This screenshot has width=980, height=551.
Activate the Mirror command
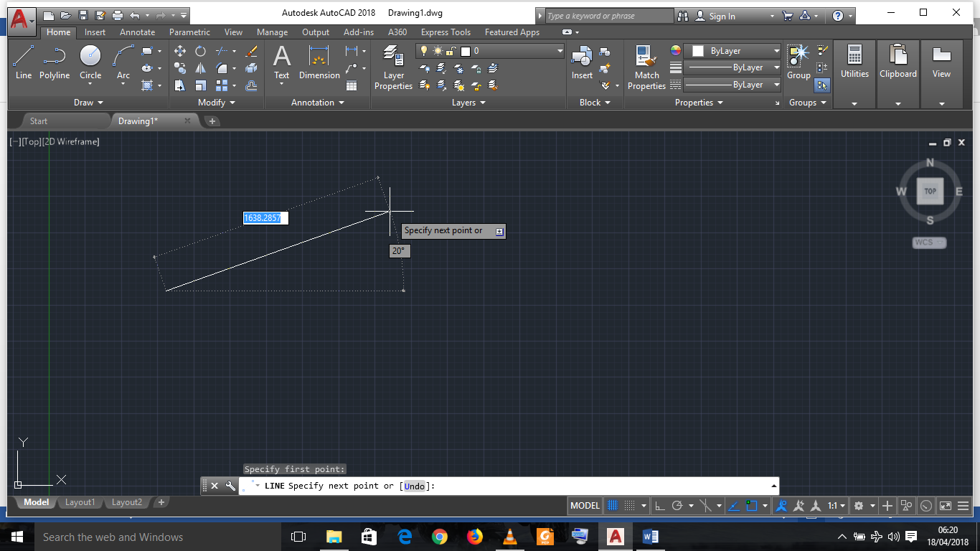[200, 68]
